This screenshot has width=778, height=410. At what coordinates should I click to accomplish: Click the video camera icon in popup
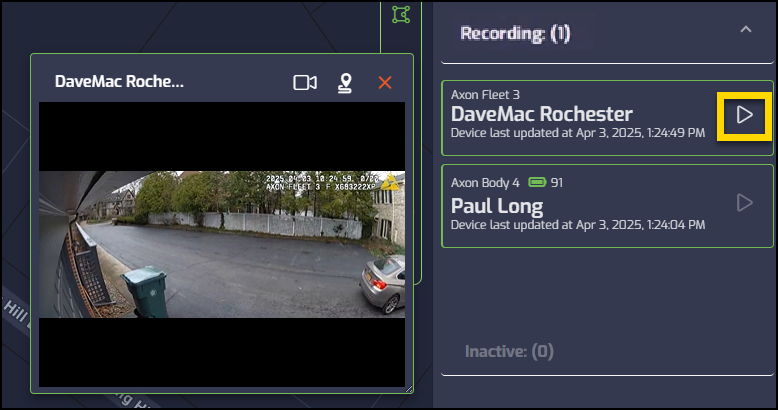305,83
